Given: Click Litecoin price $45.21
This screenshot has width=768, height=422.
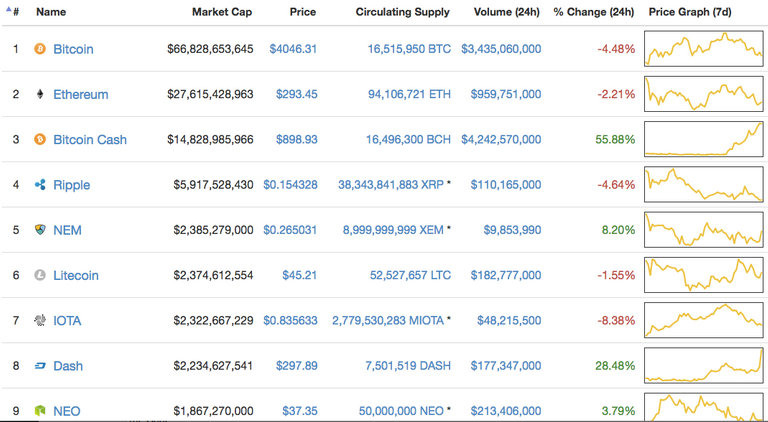Looking at the screenshot, I should [299, 275].
